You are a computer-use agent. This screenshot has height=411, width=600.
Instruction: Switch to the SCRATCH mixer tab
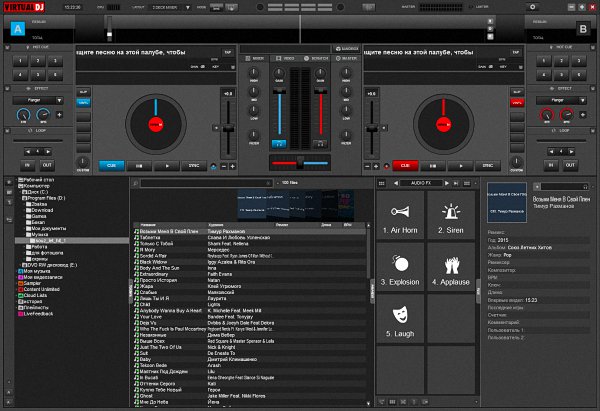coord(318,60)
